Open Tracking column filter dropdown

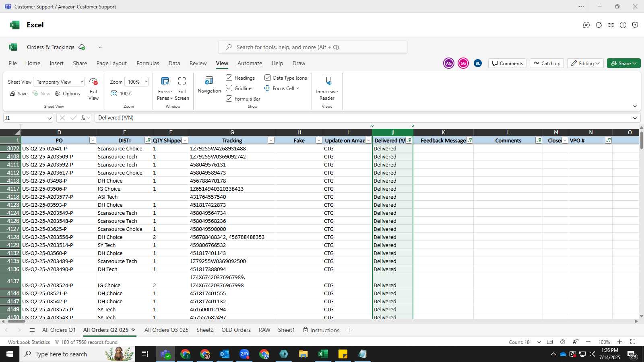point(271,140)
